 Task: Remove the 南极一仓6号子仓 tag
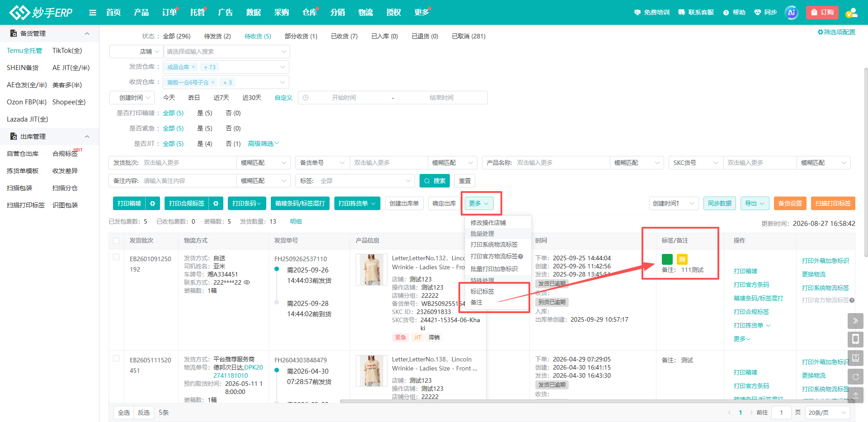213,82
